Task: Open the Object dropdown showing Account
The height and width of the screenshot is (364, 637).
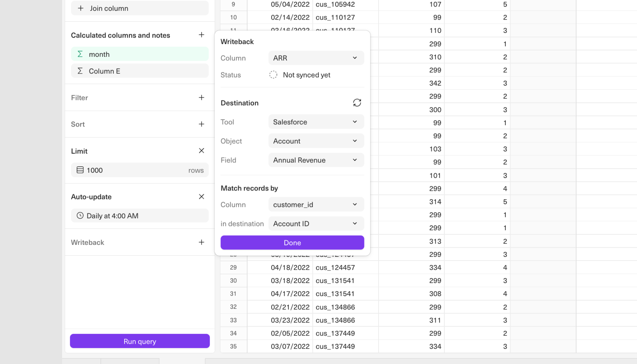Action: tap(316, 141)
